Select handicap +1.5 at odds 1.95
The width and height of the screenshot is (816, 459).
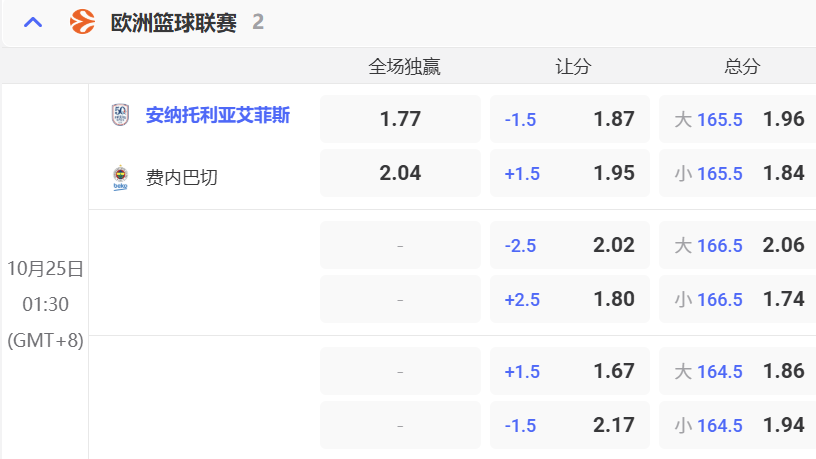(570, 173)
